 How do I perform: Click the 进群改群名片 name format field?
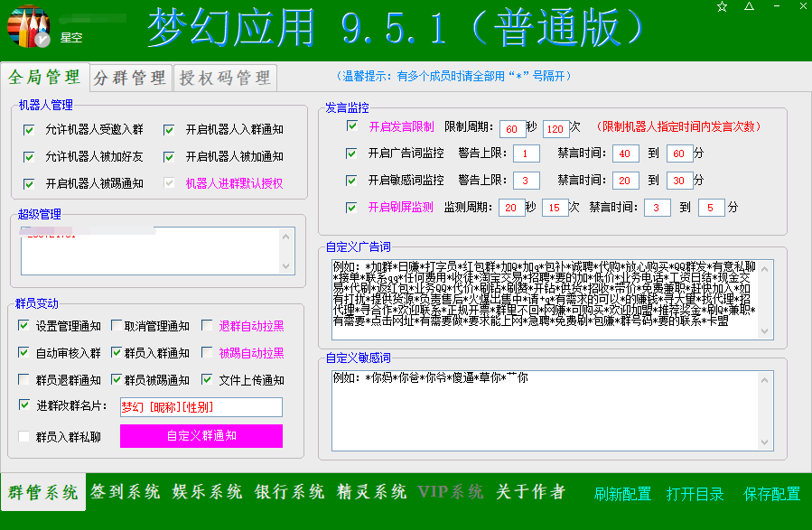pos(201,407)
